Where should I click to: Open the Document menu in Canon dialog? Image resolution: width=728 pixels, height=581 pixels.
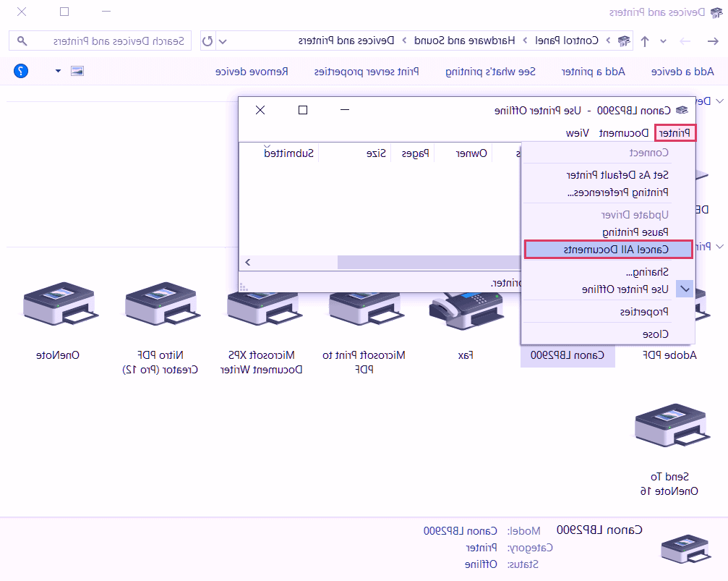tap(624, 133)
